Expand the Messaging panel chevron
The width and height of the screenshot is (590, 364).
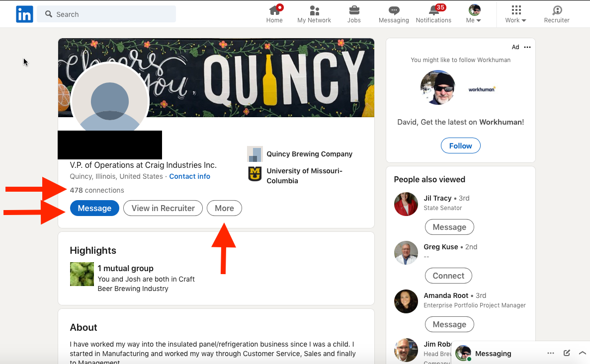pyautogui.click(x=583, y=353)
